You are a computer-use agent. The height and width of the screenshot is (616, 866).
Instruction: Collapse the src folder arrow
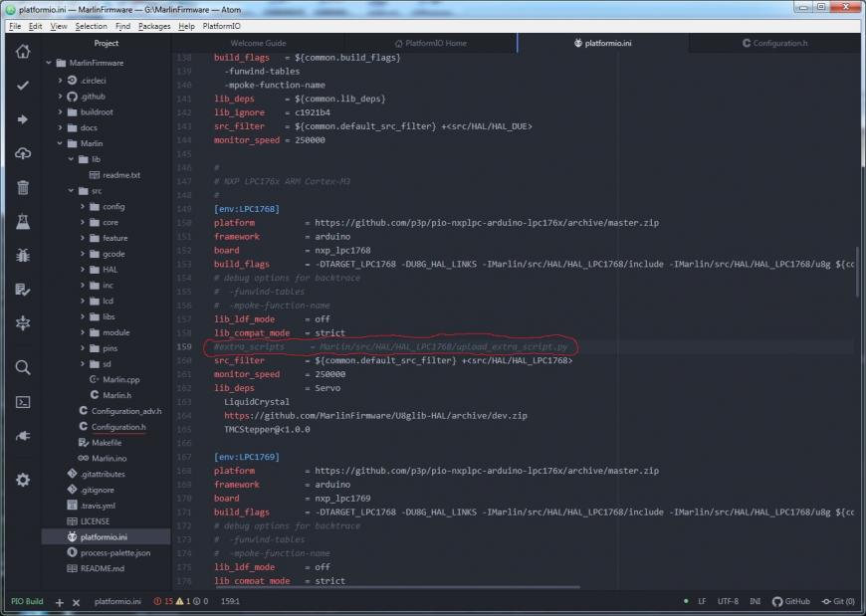[72, 191]
